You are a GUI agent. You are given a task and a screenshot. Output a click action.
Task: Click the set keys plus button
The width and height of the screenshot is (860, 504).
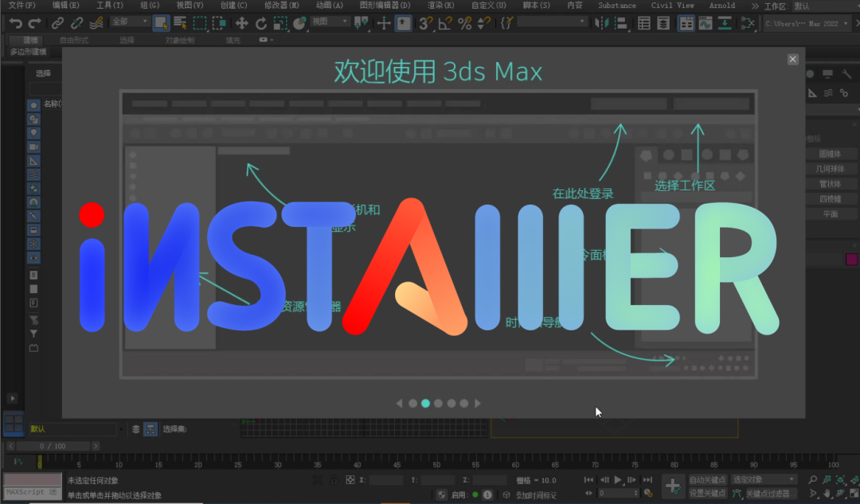coord(673,486)
